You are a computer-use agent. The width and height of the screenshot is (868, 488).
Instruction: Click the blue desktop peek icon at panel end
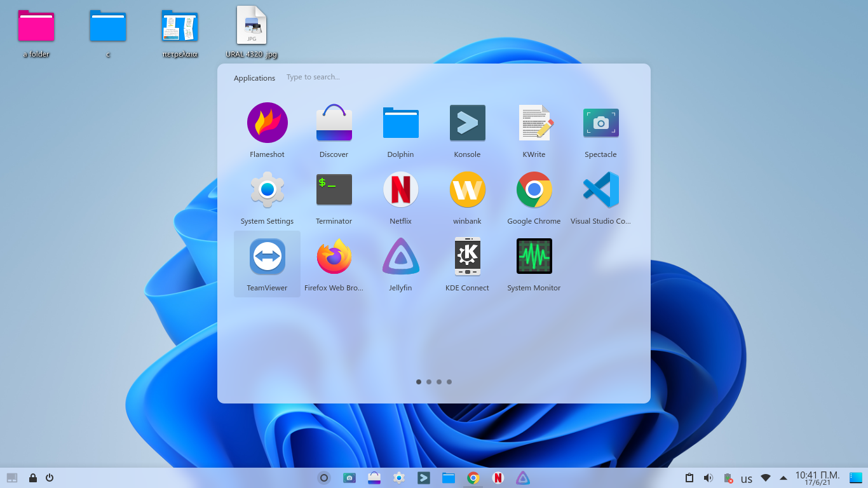point(856,477)
